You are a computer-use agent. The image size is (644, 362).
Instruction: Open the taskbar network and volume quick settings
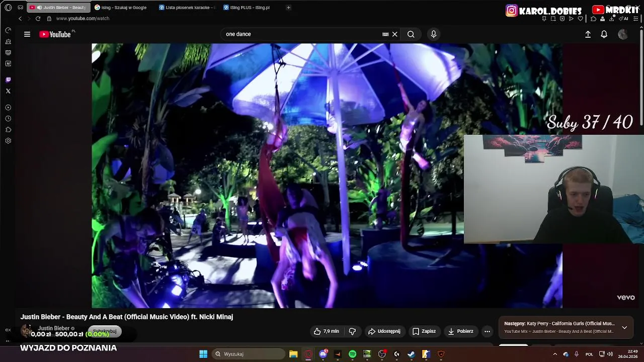pyautogui.click(x=606, y=354)
